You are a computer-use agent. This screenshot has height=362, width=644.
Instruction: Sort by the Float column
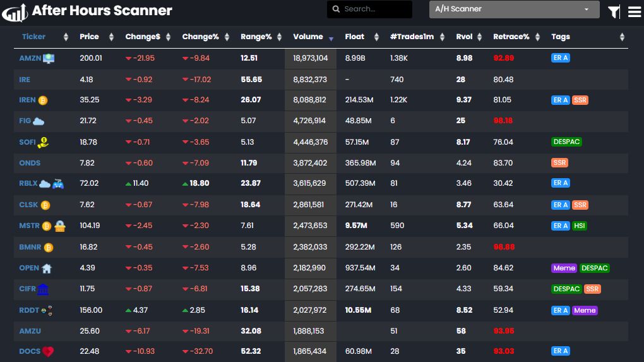coord(376,37)
